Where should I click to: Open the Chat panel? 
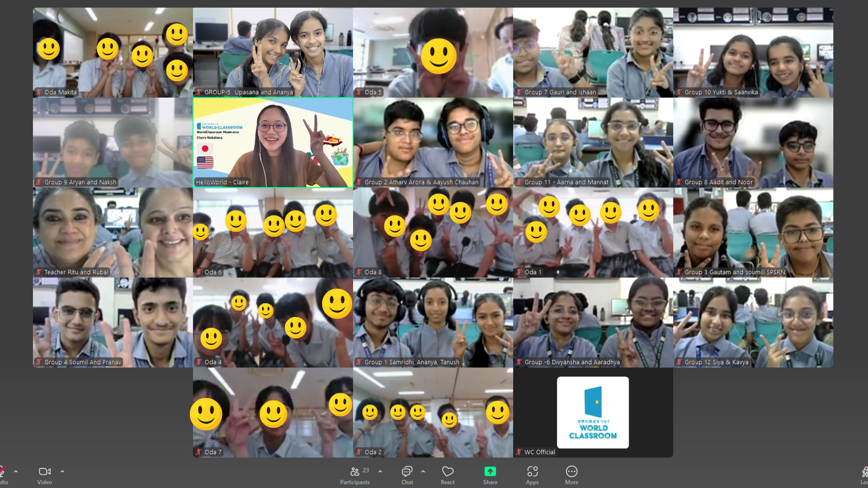(407, 474)
